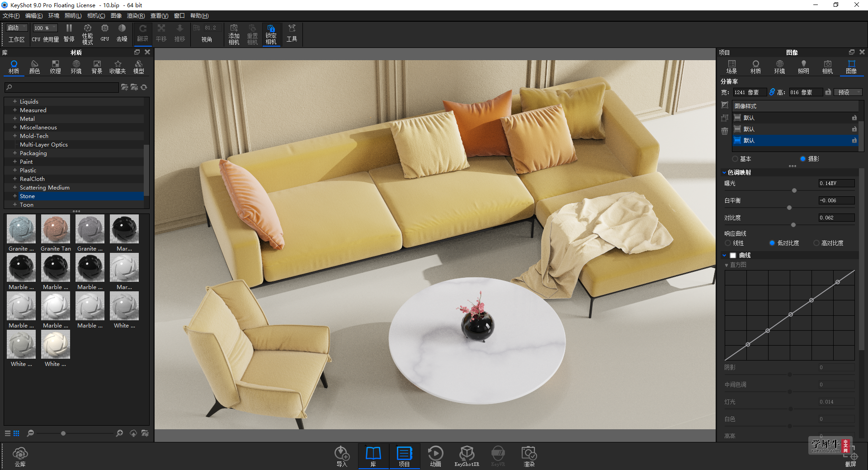Choose Low Contrast response curve

tap(772, 243)
